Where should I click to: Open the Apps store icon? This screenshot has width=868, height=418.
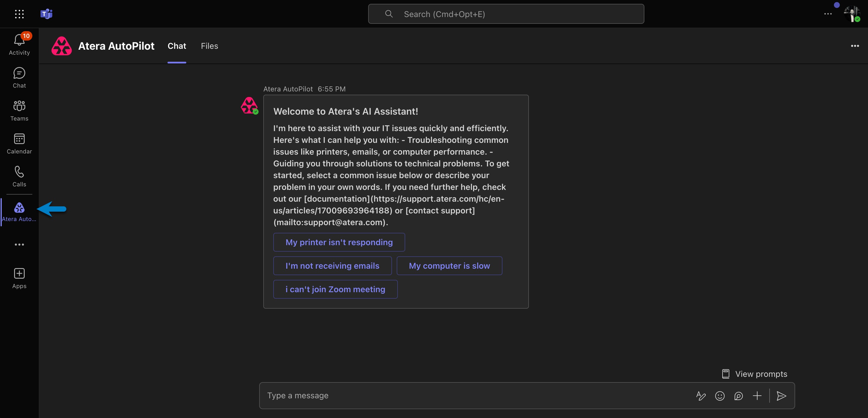coord(19,278)
